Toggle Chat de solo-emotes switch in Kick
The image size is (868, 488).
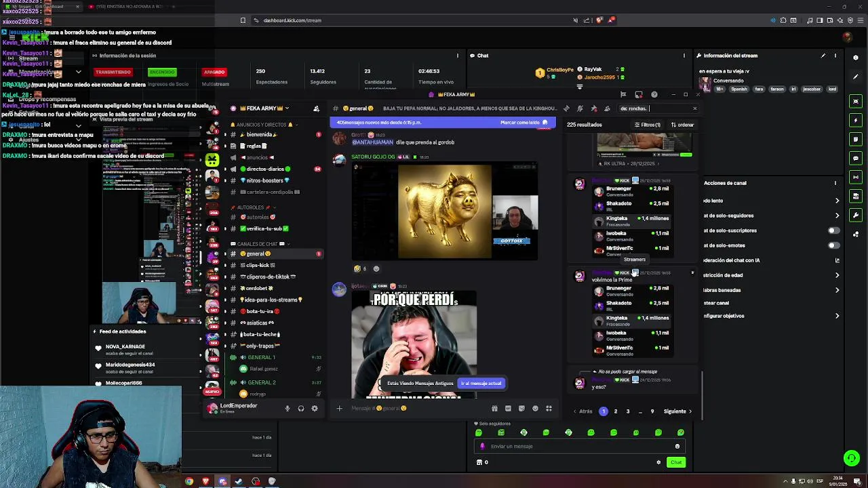tap(833, 245)
